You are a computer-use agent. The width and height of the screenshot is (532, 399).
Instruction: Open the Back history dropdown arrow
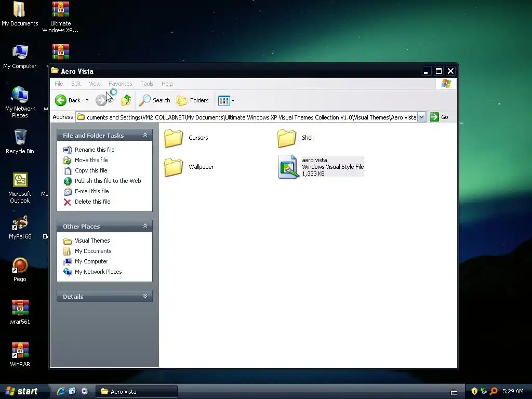click(87, 100)
